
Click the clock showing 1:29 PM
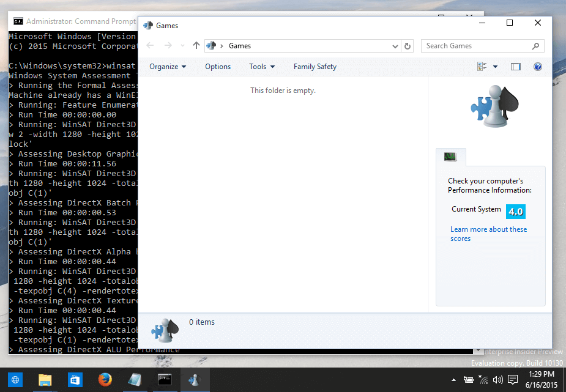pos(541,374)
